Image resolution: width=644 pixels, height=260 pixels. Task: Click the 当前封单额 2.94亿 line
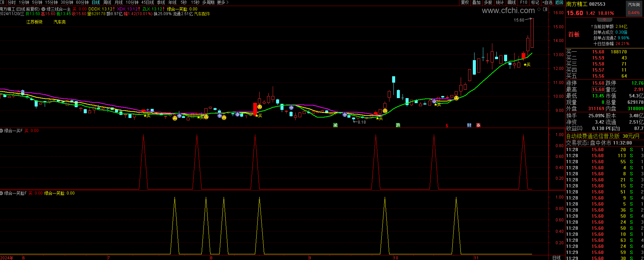609,27
